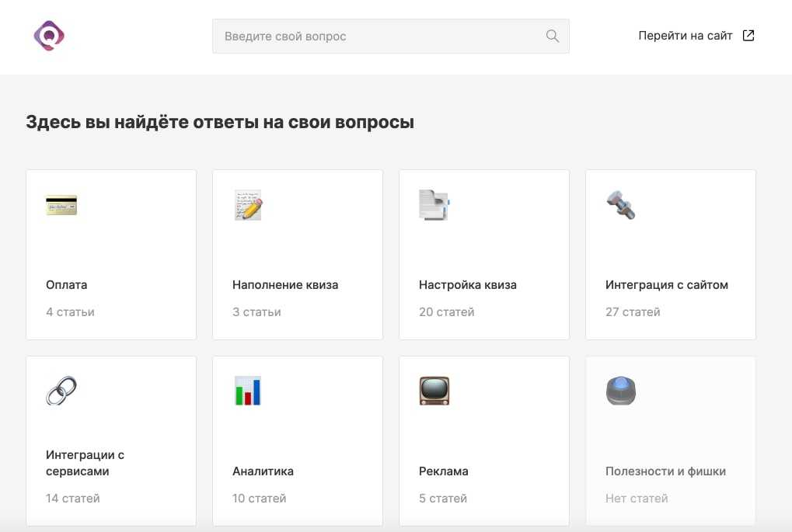The height and width of the screenshot is (532, 792).
Task: Click the purple logo in the header
Action: pos(49,36)
